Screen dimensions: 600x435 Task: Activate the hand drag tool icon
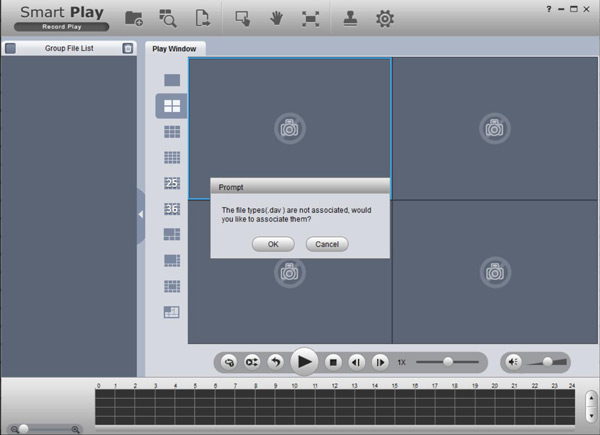(x=276, y=18)
